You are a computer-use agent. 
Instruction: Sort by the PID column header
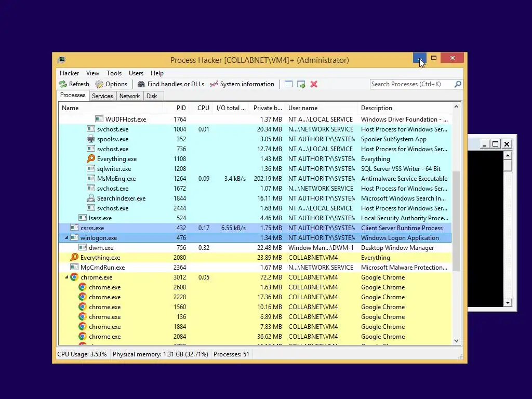pos(177,108)
